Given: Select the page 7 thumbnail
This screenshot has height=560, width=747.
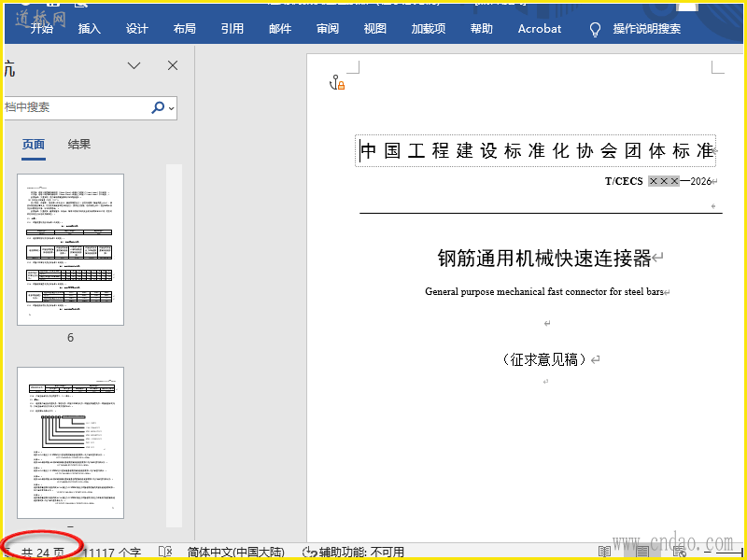Looking at the screenshot, I should (x=71, y=442).
